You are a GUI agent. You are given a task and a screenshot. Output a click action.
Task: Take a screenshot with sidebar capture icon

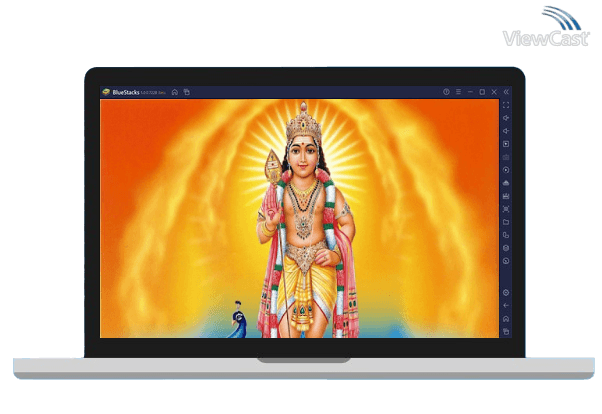pos(506,209)
